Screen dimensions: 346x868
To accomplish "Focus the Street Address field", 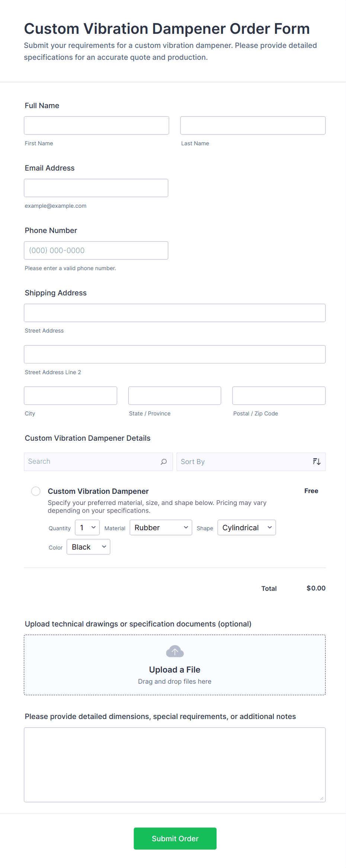I will (x=174, y=313).
